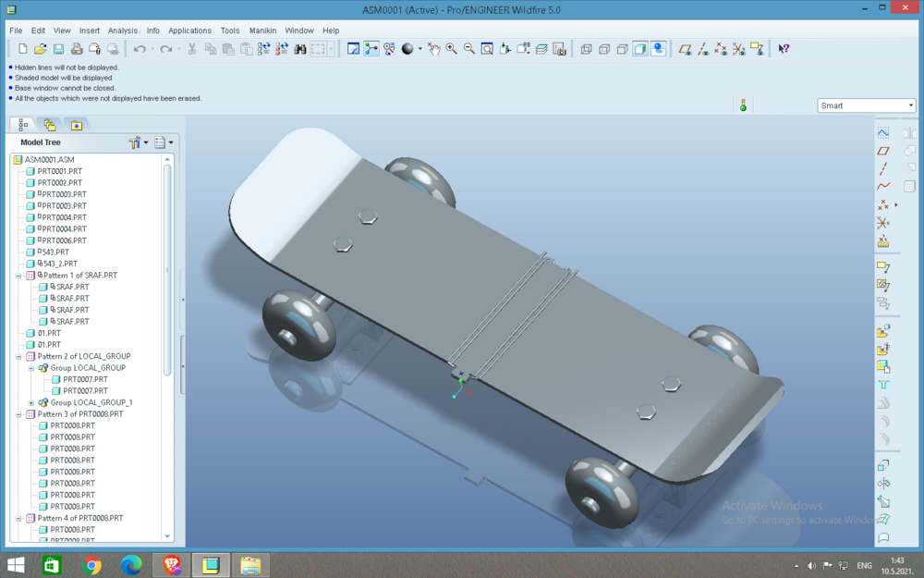Open the Undo history dropdown arrow

[x=152, y=49]
